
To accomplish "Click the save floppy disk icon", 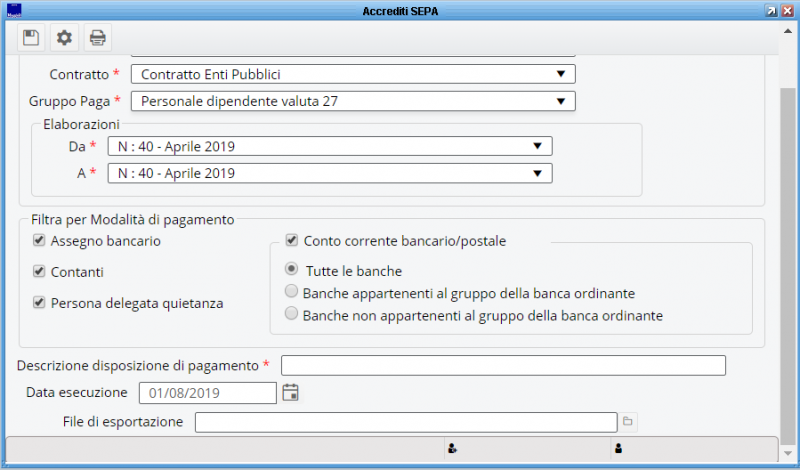I will click(31, 38).
